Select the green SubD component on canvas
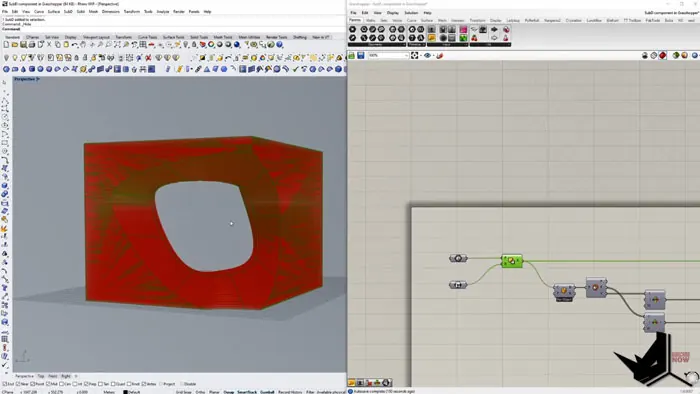700x394 pixels. click(512, 261)
